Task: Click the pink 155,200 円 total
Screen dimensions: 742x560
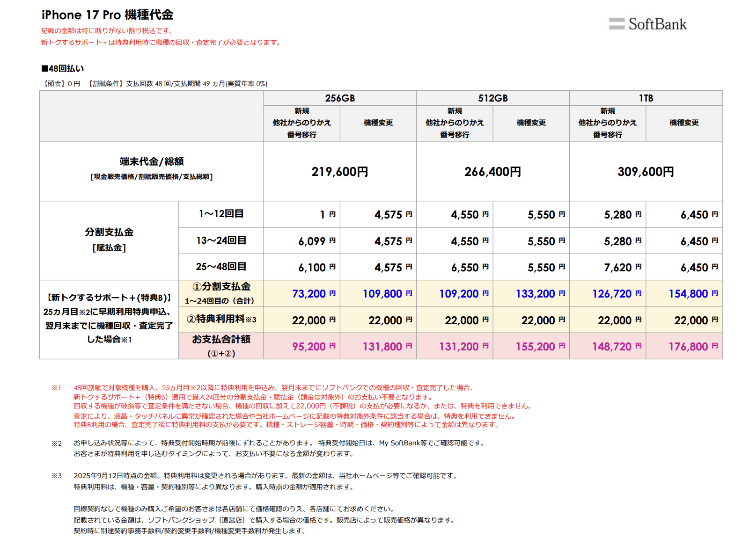Action: [540, 347]
